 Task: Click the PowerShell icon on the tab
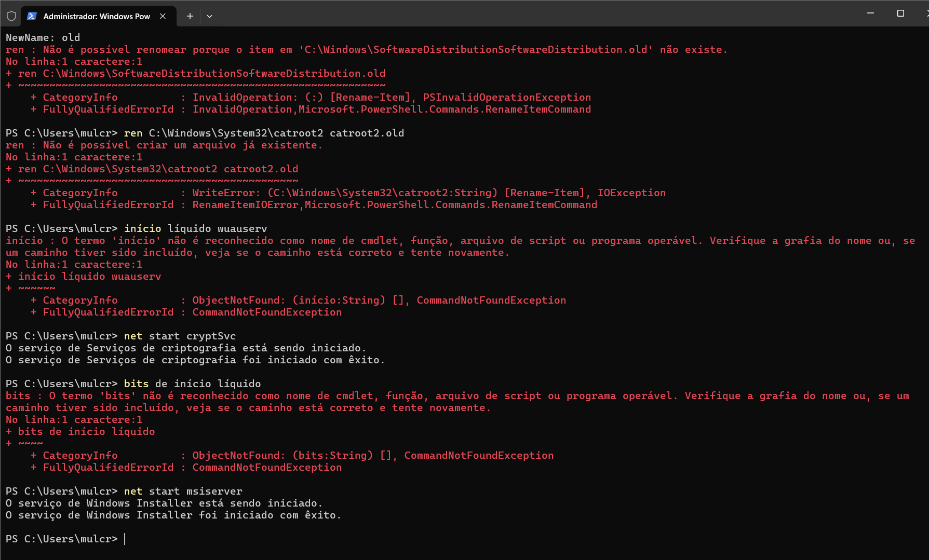[32, 16]
